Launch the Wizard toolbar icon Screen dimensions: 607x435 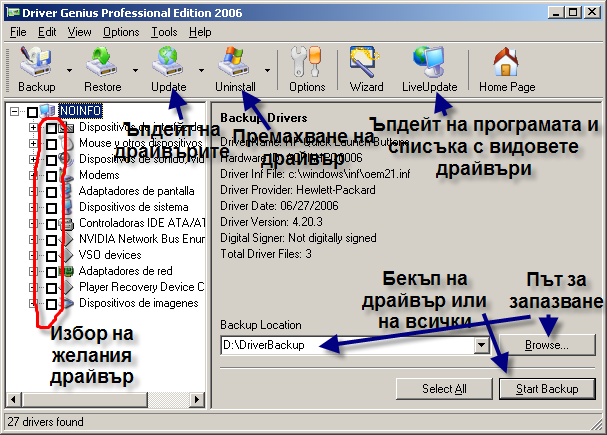coord(365,61)
